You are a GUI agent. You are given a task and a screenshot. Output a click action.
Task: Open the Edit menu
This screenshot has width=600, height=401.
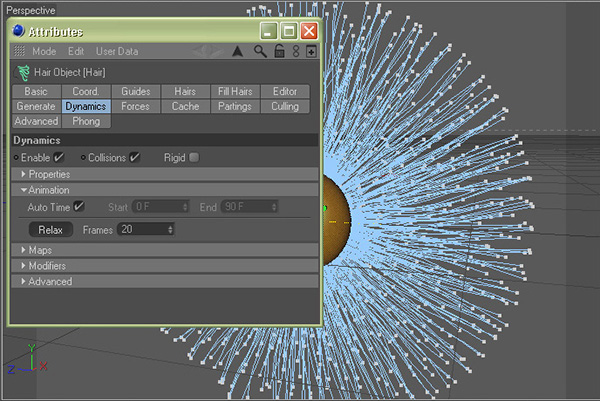click(76, 51)
